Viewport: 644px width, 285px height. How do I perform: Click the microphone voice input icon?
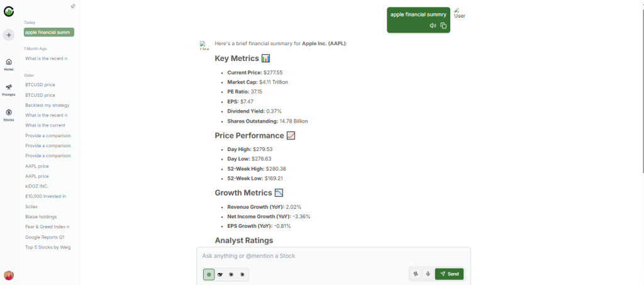point(428,274)
